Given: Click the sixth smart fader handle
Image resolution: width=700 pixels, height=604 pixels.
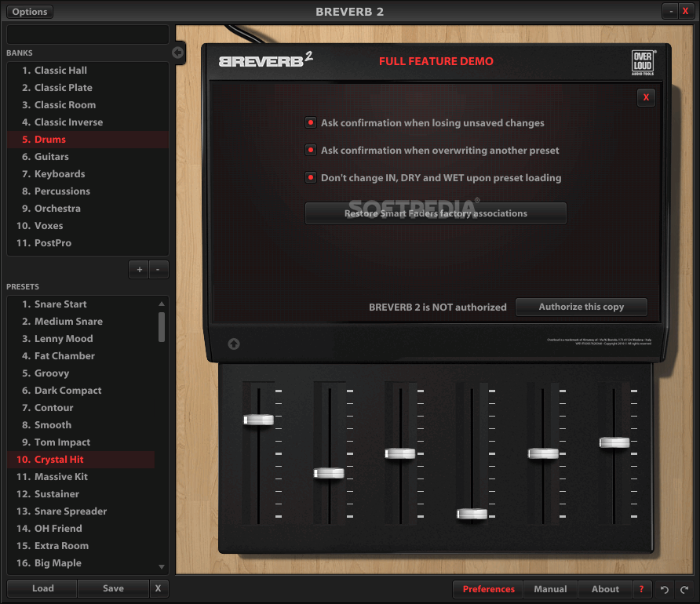Looking at the screenshot, I should 614,442.
